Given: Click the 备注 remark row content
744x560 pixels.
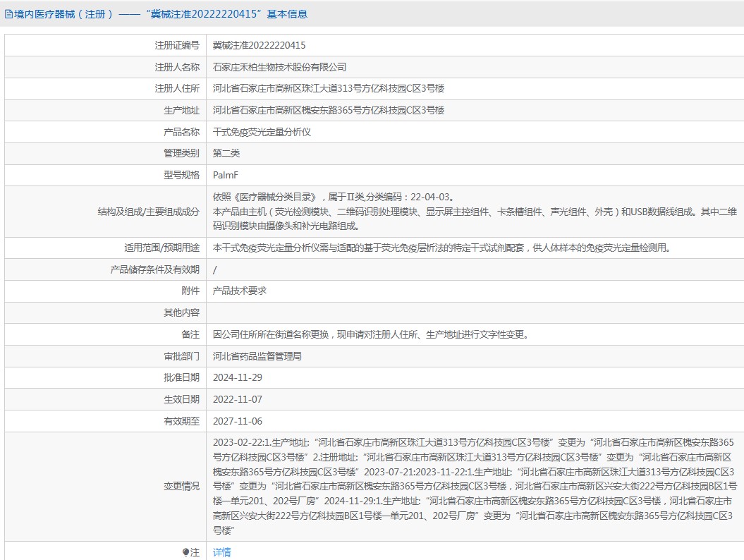Looking at the screenshot, I should pyautogui.click(x=372, y=334).
